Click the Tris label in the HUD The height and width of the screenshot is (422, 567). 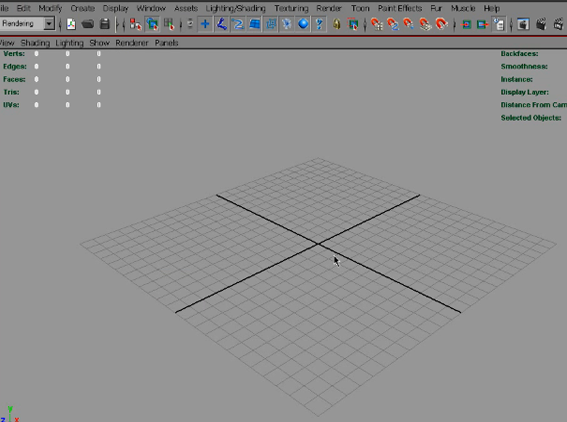[11, 92]
